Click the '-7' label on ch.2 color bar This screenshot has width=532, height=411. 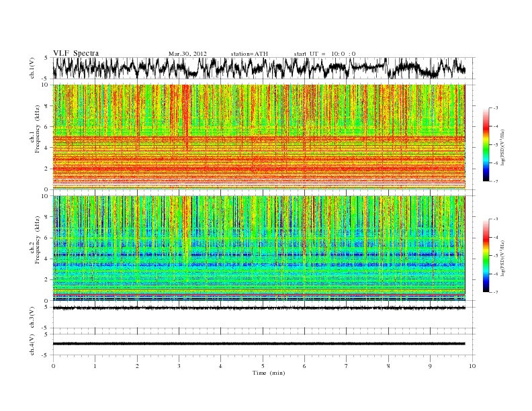tap(496, 292)
